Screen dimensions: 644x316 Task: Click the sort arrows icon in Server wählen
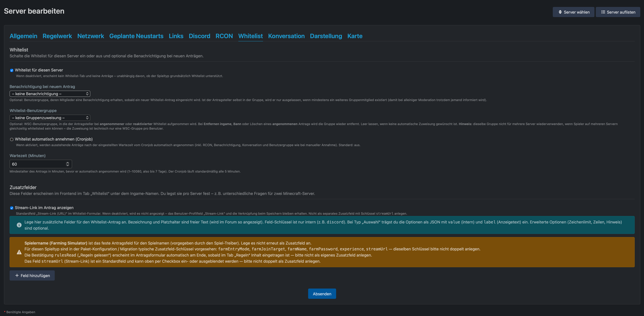click(560, 12)
